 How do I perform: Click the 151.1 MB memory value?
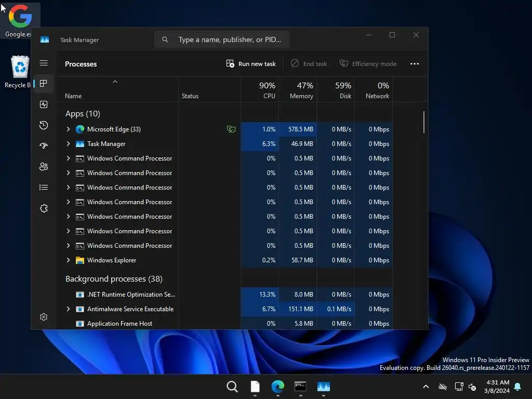(x=301, y=309)
